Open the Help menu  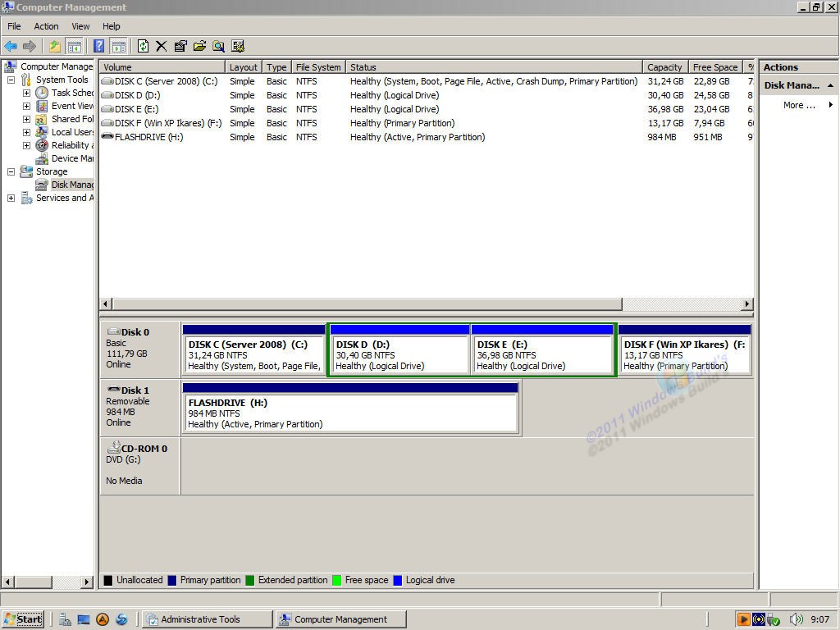point(112,26)
